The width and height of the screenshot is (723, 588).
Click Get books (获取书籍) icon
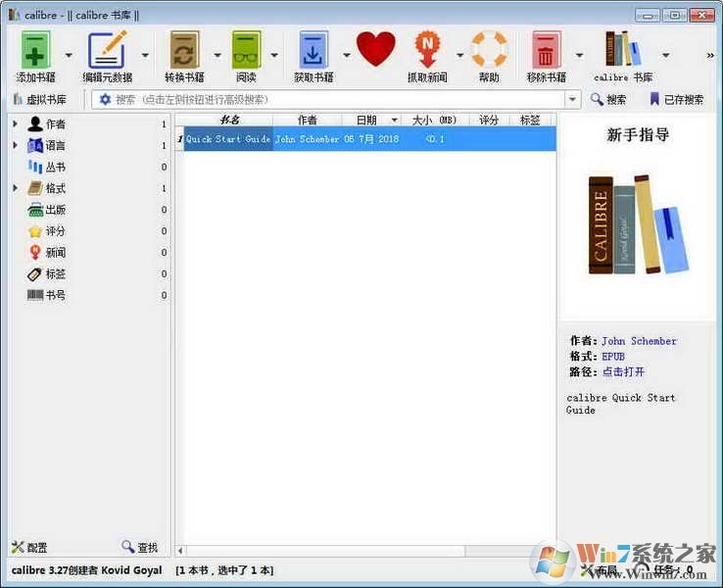pos(313,50)
